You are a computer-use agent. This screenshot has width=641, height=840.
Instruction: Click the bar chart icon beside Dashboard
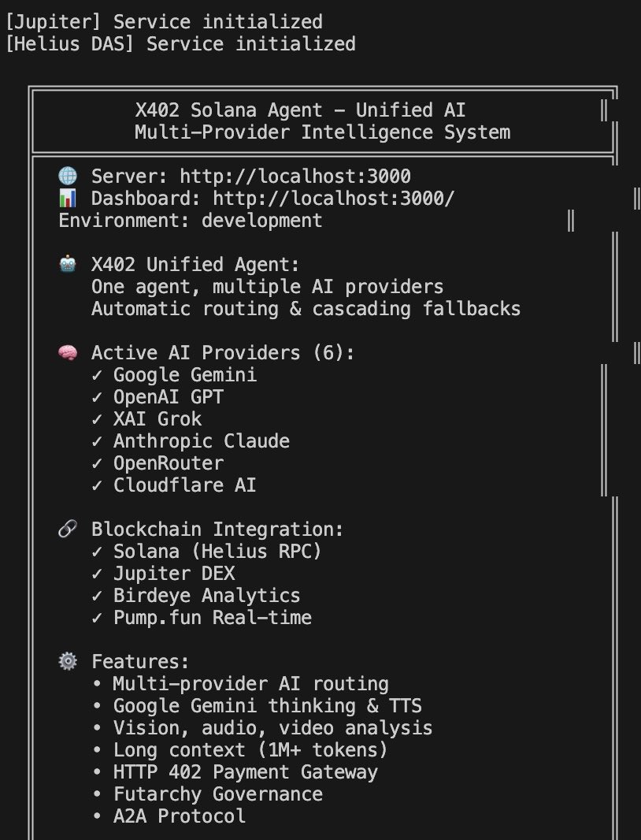pos(68,199)
